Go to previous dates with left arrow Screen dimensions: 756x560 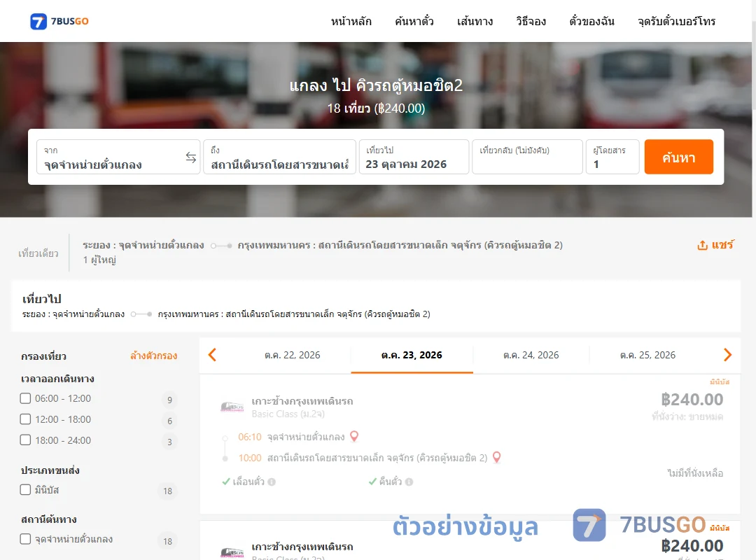coord(212,355)
